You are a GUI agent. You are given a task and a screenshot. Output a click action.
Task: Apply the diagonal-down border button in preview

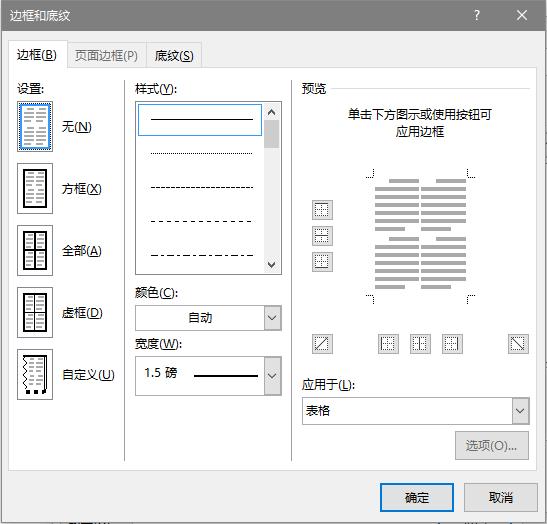coord(518,344)
